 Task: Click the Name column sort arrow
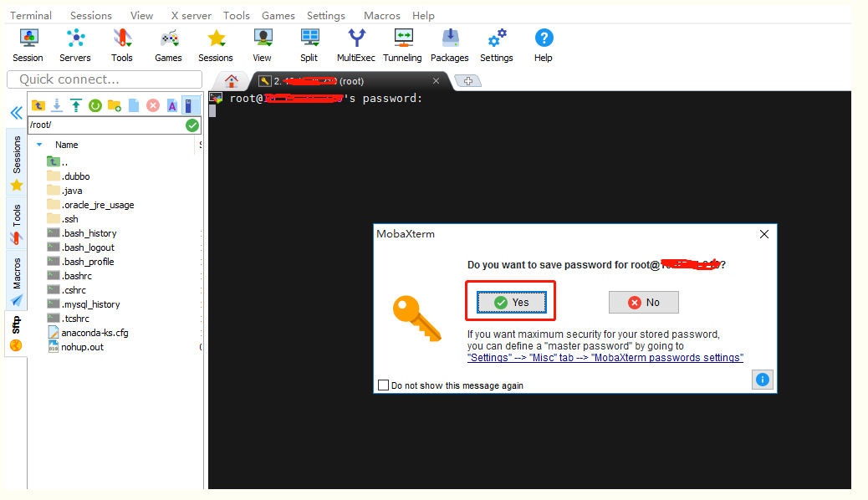coord(39,145)
